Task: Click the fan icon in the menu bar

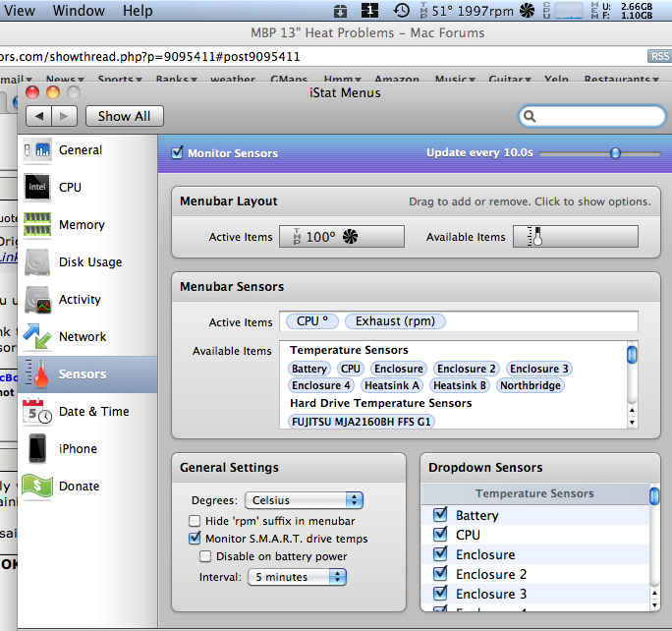Action: coord(528,10)
